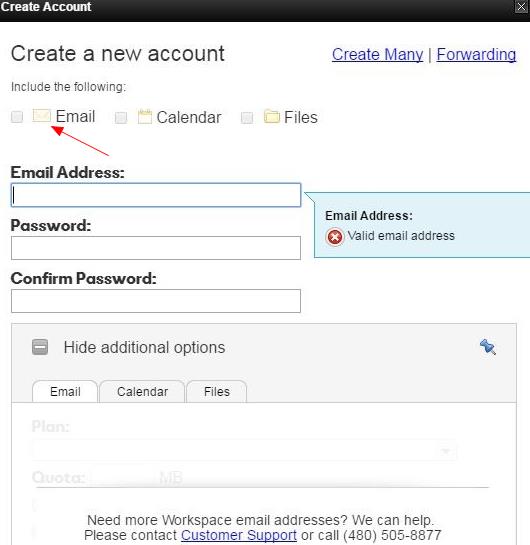Viewport: 530px width, 545px height.
Task: Open the Forwarding link
Action: tap(476, 55)
